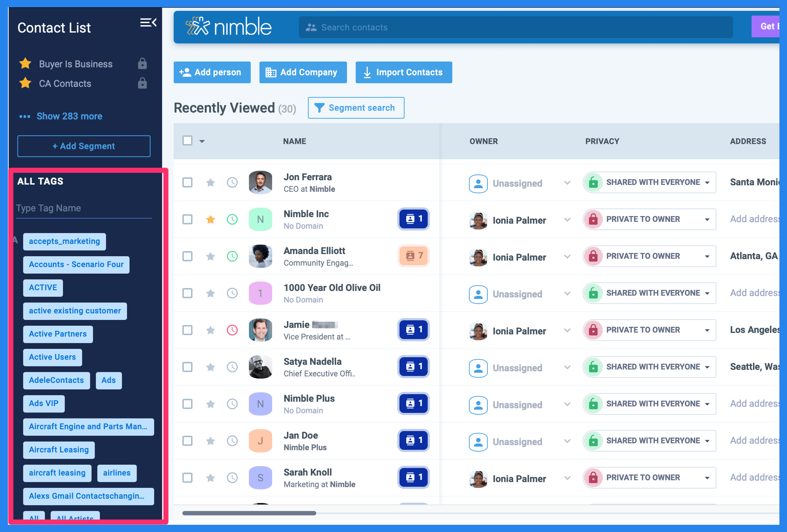Unstar the Nimble Inc contact
The height and width of the screenshot is (532, 787).
click(210, 220)
